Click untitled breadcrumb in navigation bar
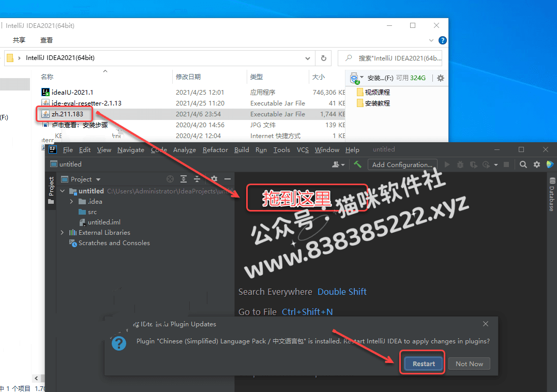The image size is (557, 392). point(66,164)
